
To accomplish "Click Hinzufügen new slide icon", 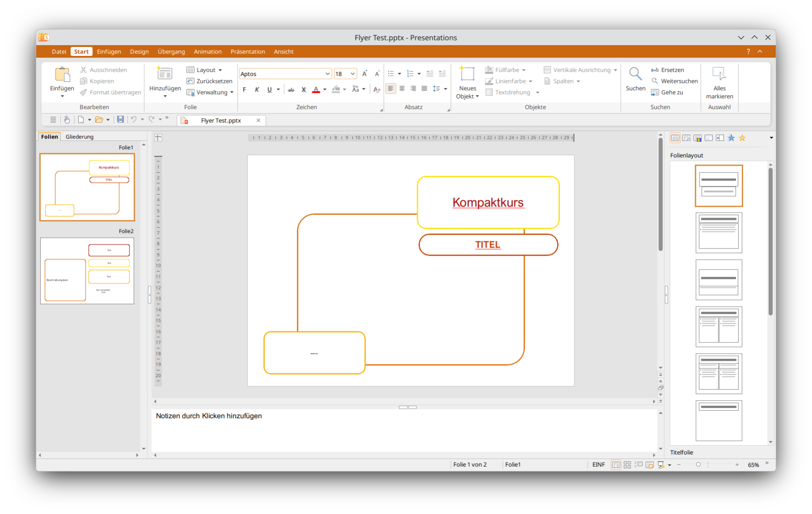I will coord(165,74).
